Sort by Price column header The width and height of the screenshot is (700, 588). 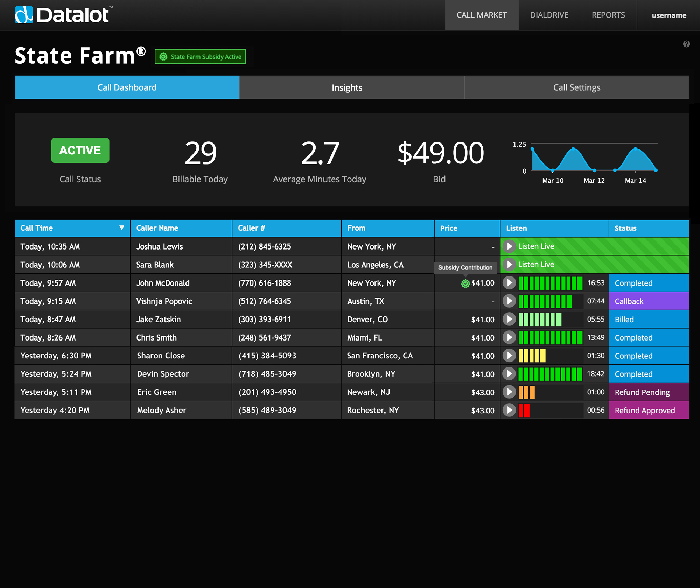(x=467, y=228)
